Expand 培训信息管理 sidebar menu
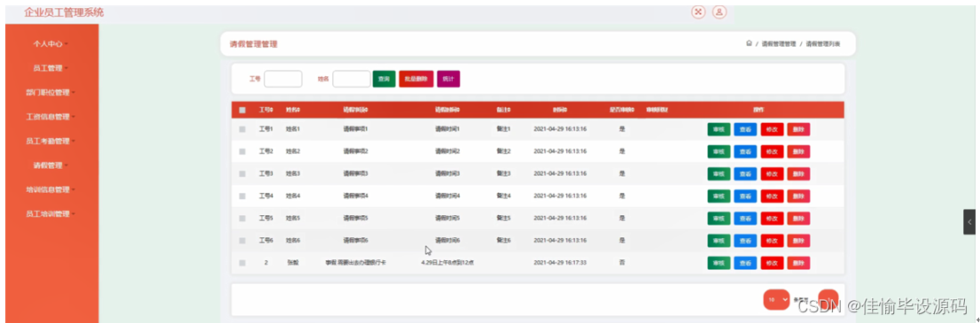 (x=50, y=189)
